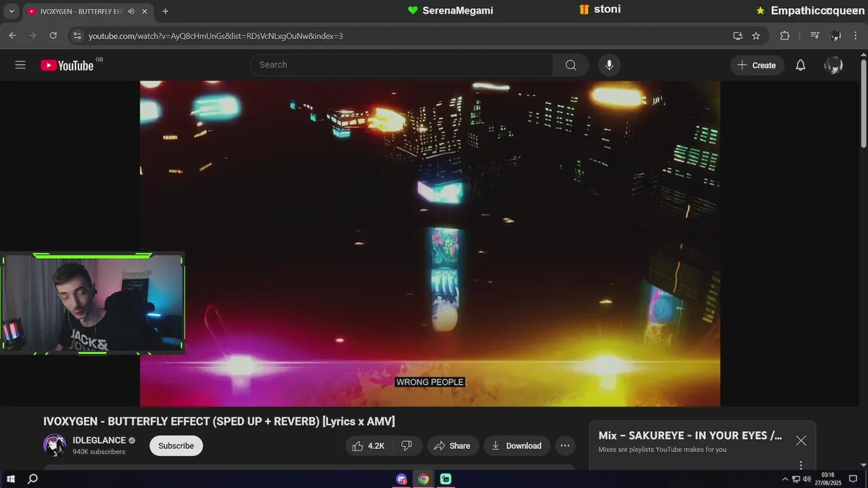
Task: Open the YouTube account avatar menu
Action: (833, 65)
